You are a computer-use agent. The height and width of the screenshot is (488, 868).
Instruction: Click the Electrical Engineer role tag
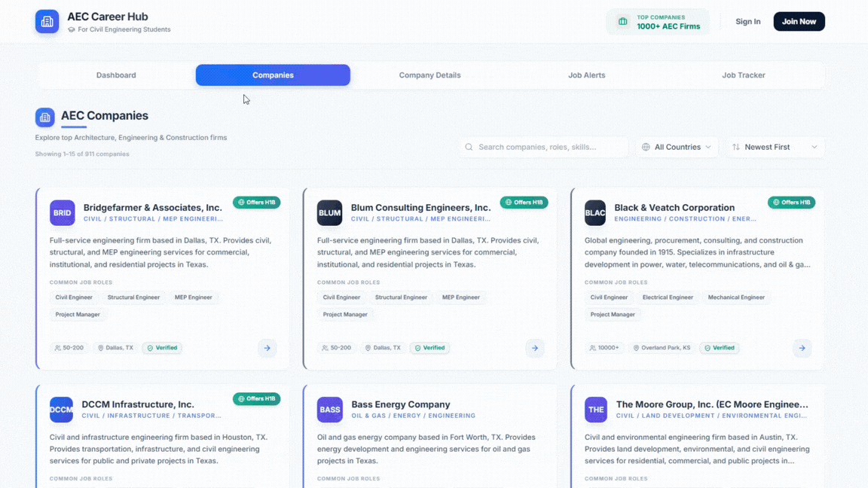(668, 297)
